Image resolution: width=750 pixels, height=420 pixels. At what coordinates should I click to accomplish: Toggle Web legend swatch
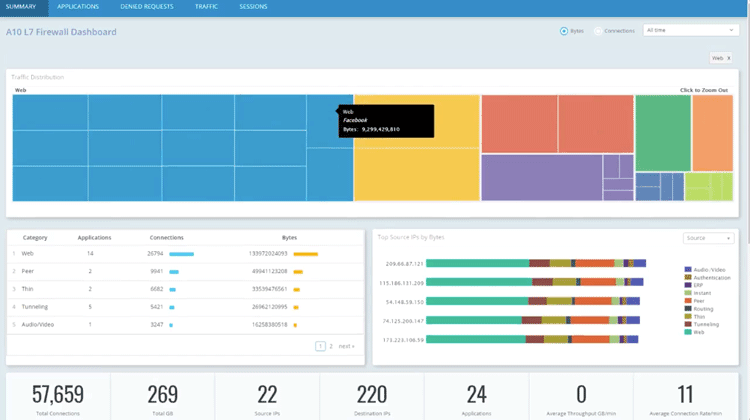688,332
